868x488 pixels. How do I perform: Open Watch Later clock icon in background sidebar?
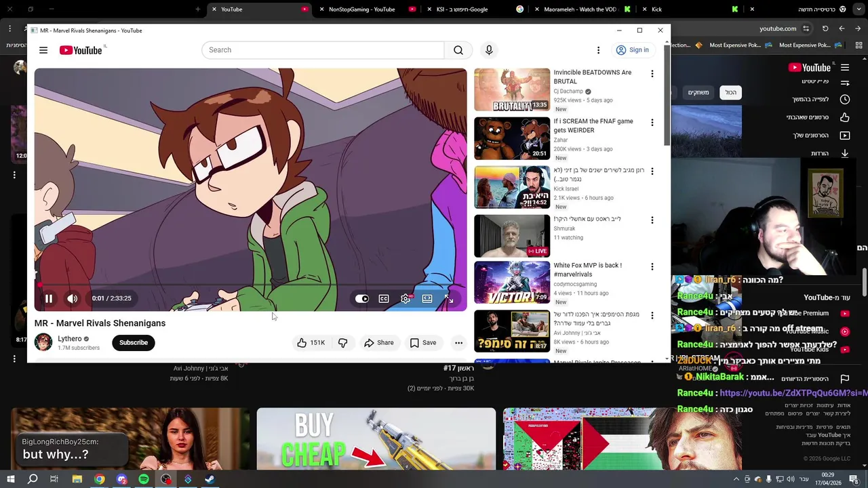(845, 99)
